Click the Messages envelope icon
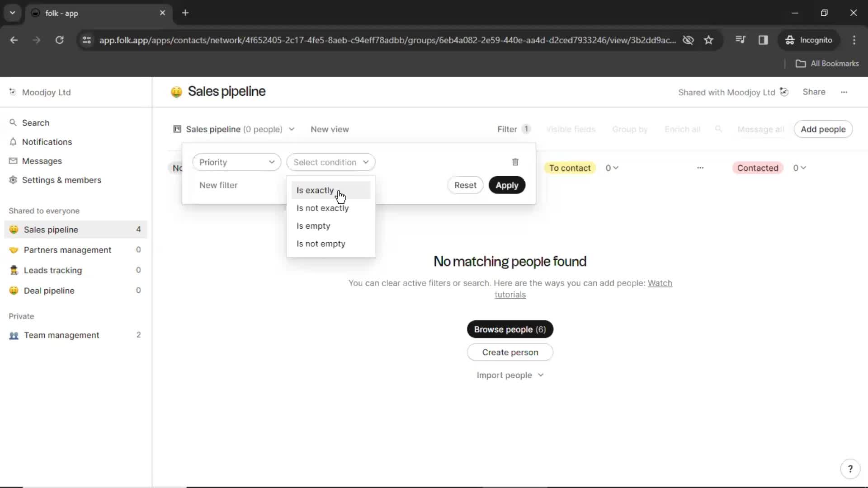This screenshot has width=868, height=488. coord(13,161)
